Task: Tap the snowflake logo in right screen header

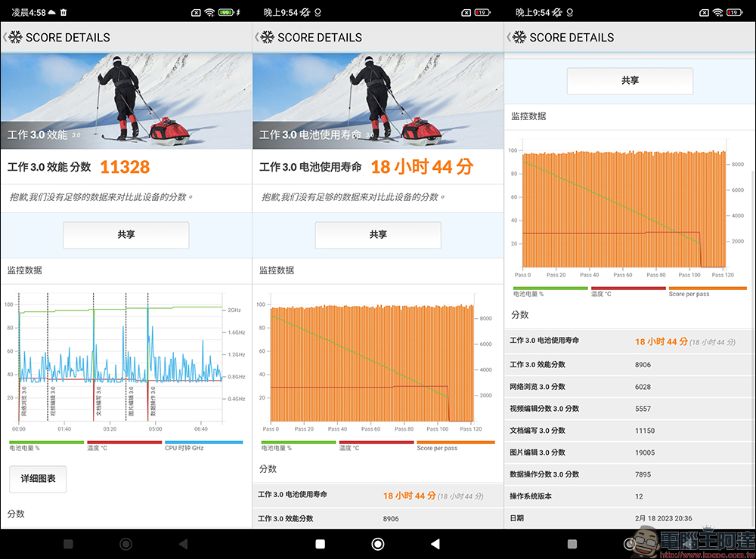Action: click(x=519, y=37)
